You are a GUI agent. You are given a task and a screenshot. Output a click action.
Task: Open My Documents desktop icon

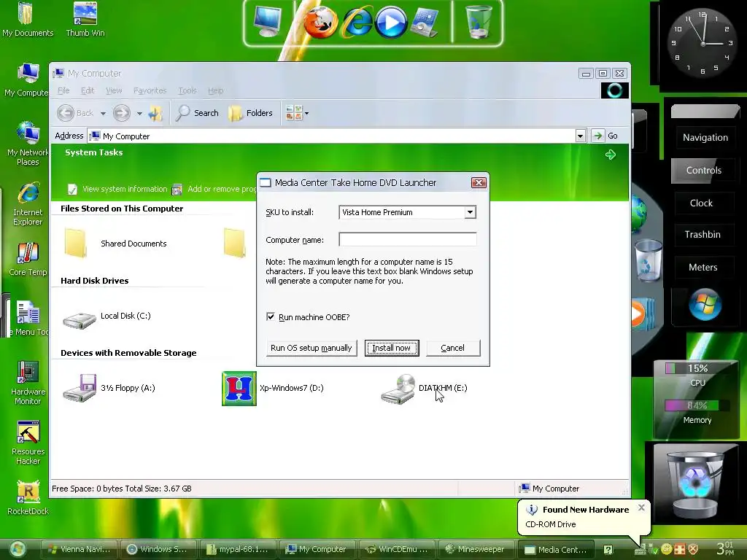point(27,20)
